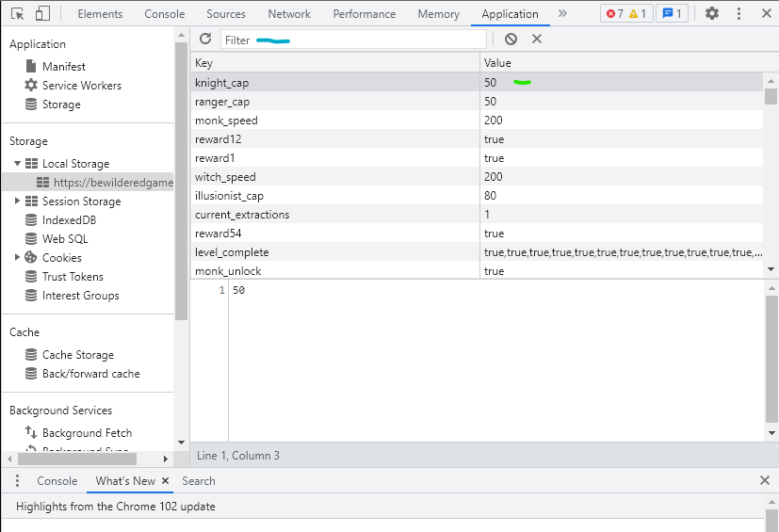Click the value 50 in preview editor
Image resolution: width=779 pixels, height=532 pixels.
(238, 290)
